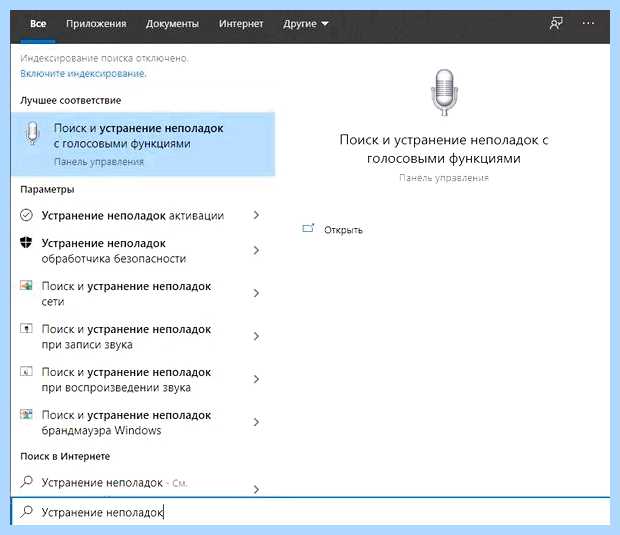
Task: Expand arrow for при записи звука
Action: (x=256, y=336)
